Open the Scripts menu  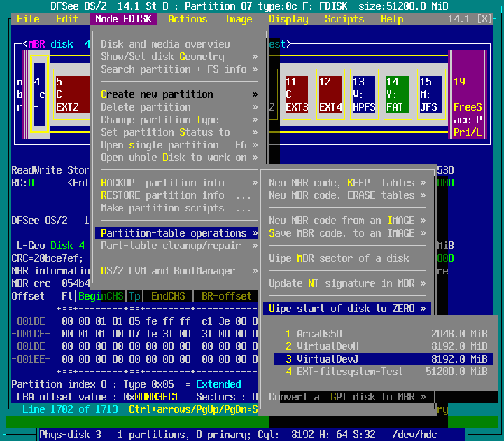(344, 19)
